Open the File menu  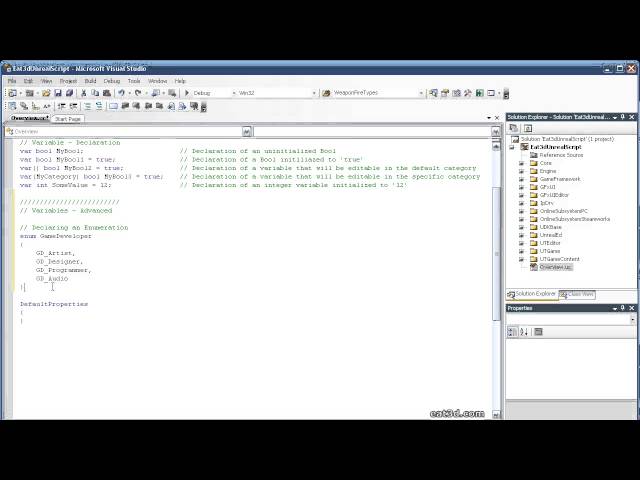[12, 81]
